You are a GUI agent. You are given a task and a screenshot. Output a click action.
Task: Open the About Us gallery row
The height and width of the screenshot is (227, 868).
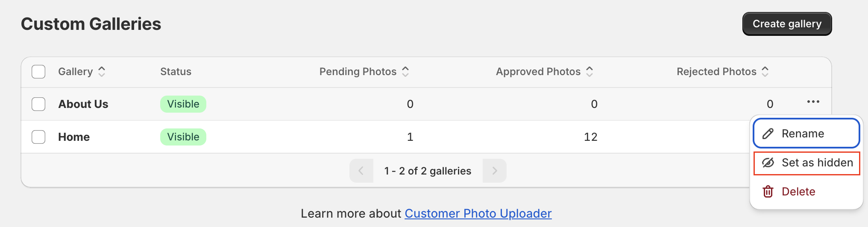(83, 104)
